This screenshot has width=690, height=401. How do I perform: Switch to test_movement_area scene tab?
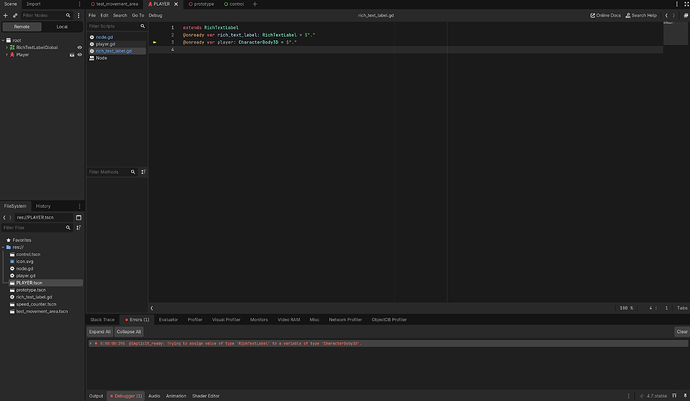pos(114,4)
